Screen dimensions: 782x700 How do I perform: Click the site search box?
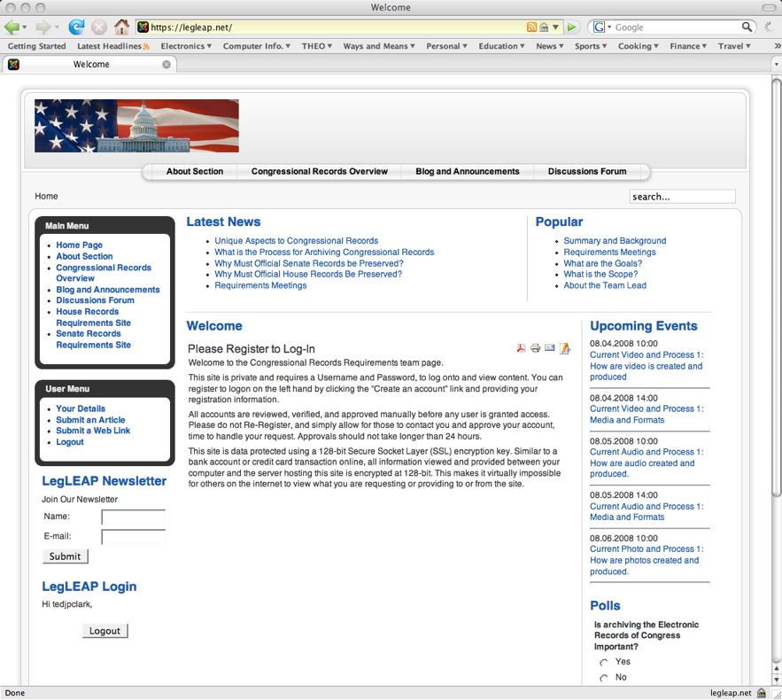[x=682, y=197]
